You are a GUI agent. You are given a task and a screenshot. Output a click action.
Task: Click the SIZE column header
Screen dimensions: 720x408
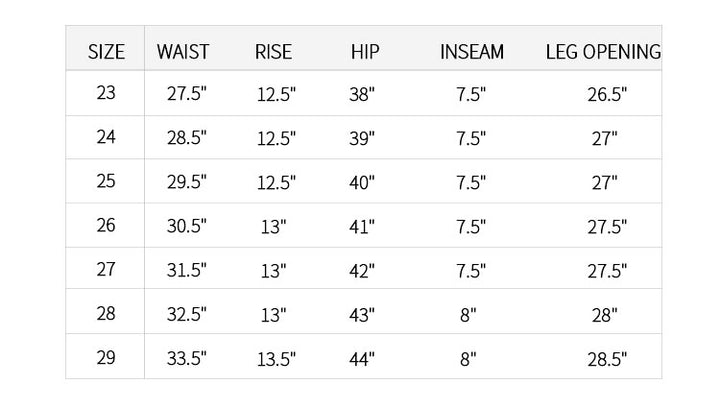click(107, 52)
